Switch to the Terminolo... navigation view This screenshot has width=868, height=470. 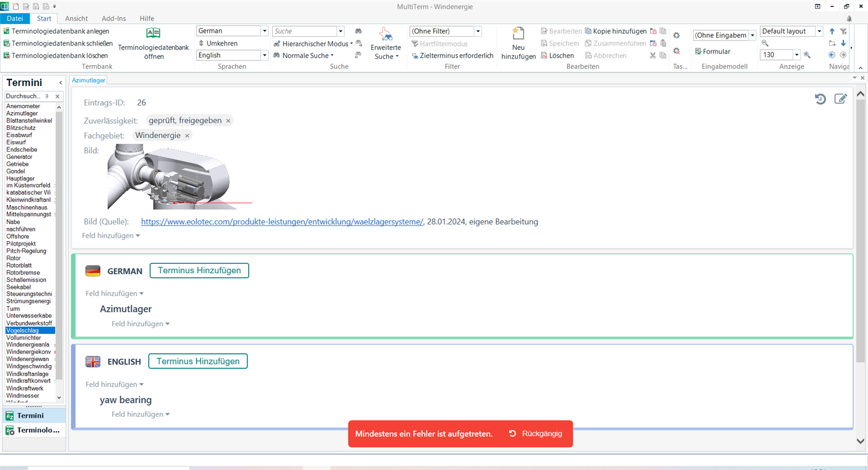34,430
